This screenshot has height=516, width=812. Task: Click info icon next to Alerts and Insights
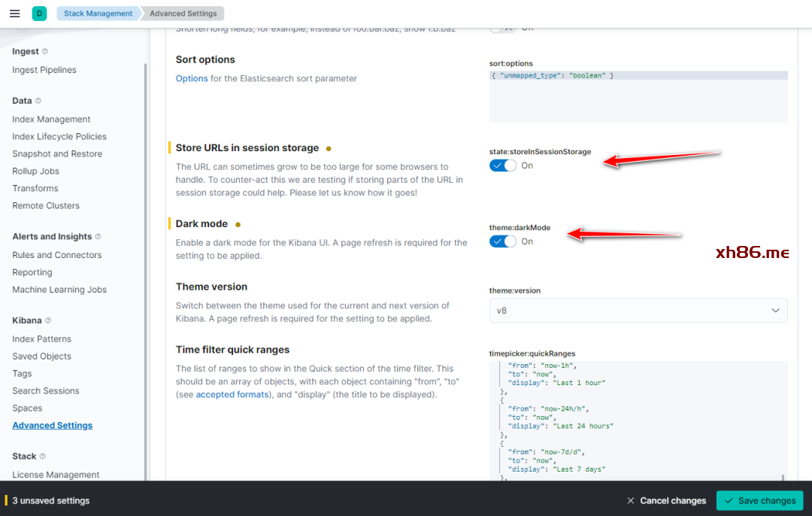click(x=98, y=237)
